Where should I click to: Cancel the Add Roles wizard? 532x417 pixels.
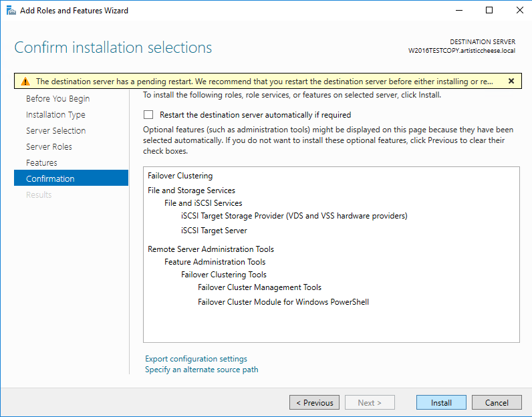coord(497,403)
